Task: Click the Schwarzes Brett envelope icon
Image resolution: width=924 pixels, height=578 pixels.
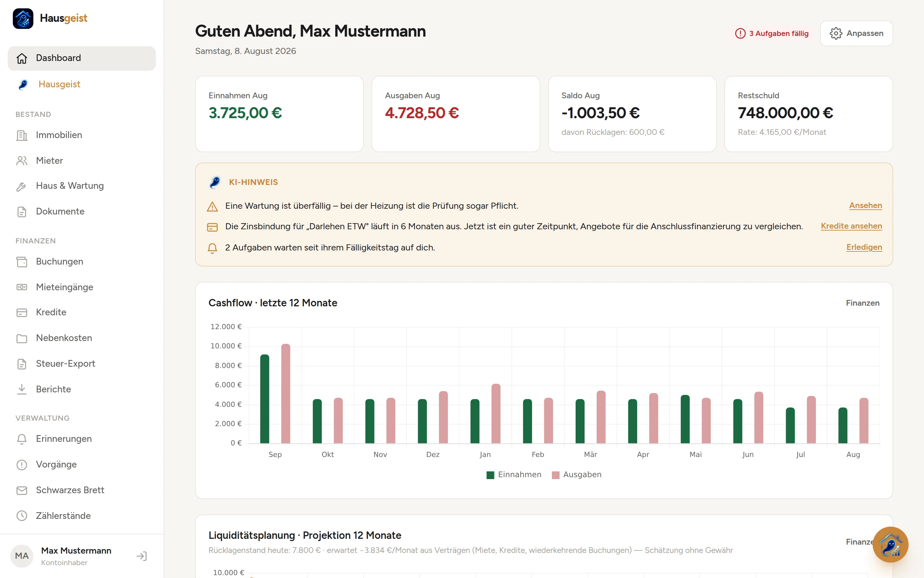Action: 22,490
